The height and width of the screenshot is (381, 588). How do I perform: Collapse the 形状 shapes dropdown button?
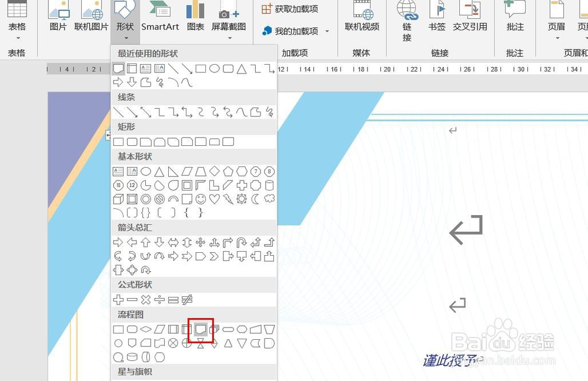[125, 21]
